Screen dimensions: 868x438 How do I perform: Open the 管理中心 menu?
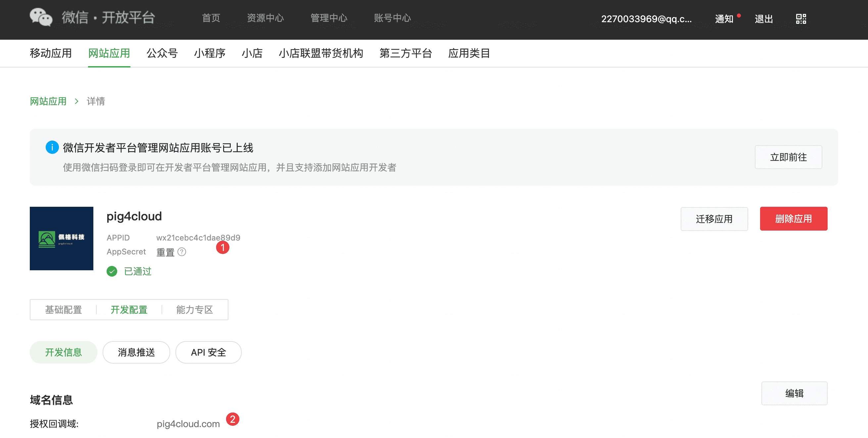pos(329,19)
